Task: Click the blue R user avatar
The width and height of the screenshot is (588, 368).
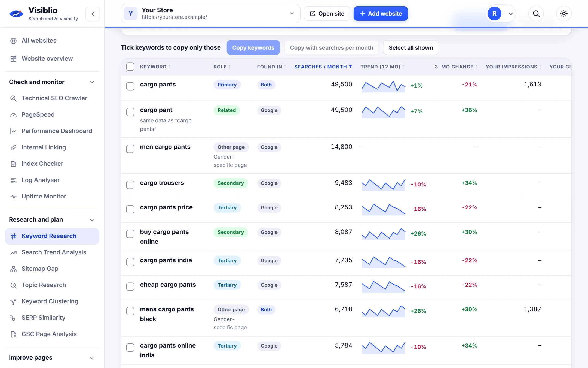Action: 494,14
